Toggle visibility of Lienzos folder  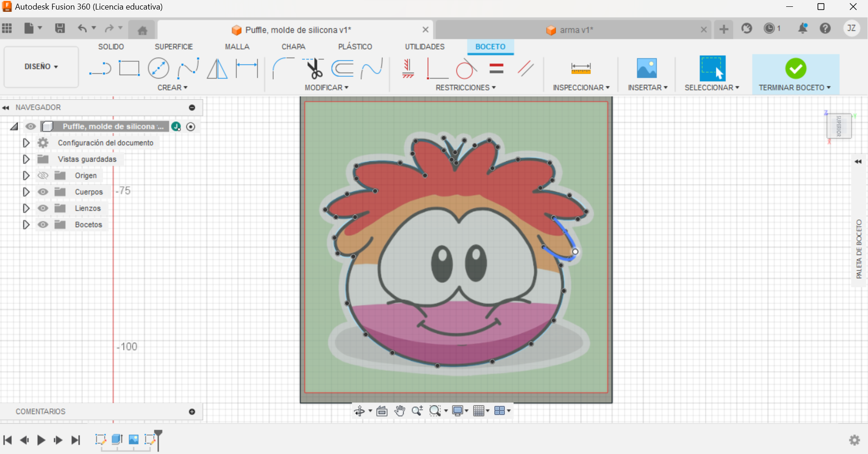[43, 208]
